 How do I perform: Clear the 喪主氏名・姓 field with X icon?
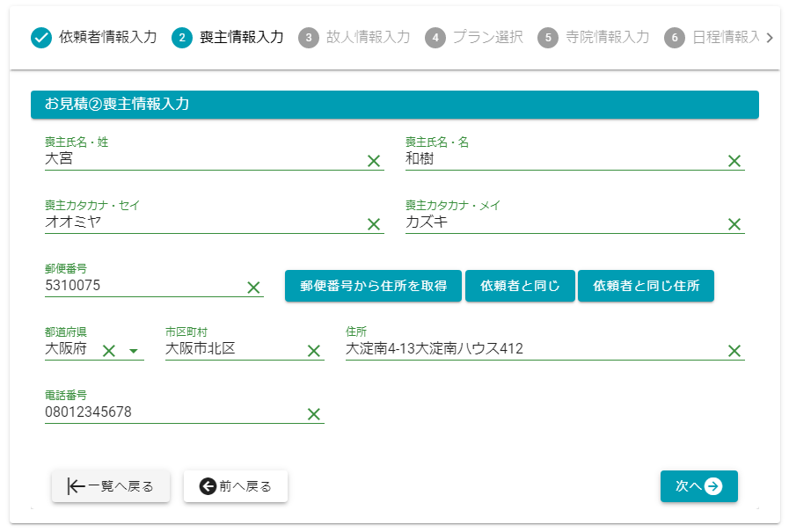[374, 161]
